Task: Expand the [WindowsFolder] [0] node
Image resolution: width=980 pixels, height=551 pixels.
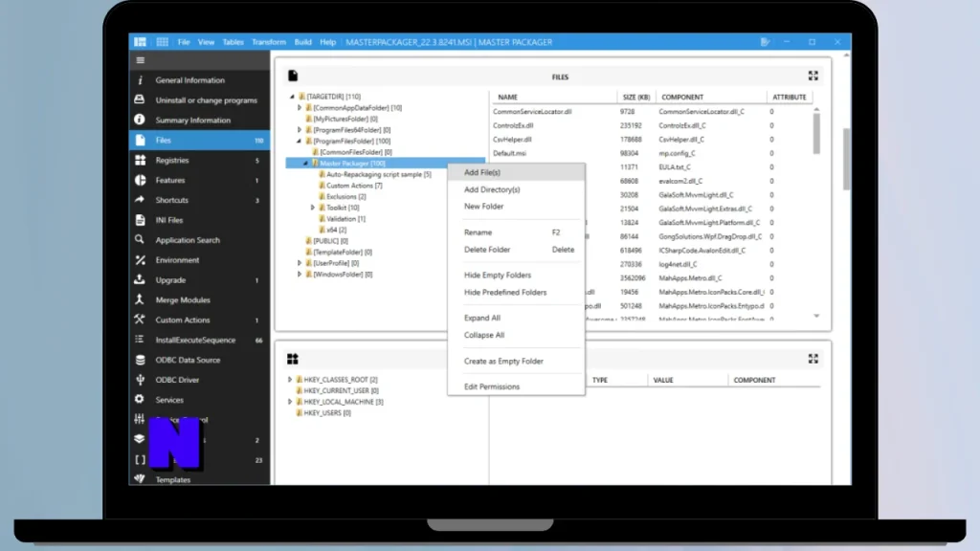Action: pos(300,275)
